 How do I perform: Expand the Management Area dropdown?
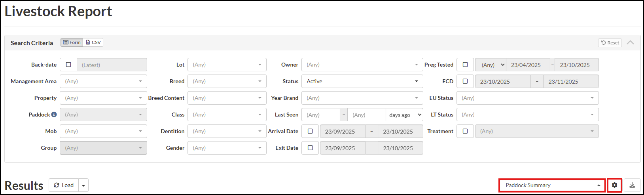coord(103,81)
